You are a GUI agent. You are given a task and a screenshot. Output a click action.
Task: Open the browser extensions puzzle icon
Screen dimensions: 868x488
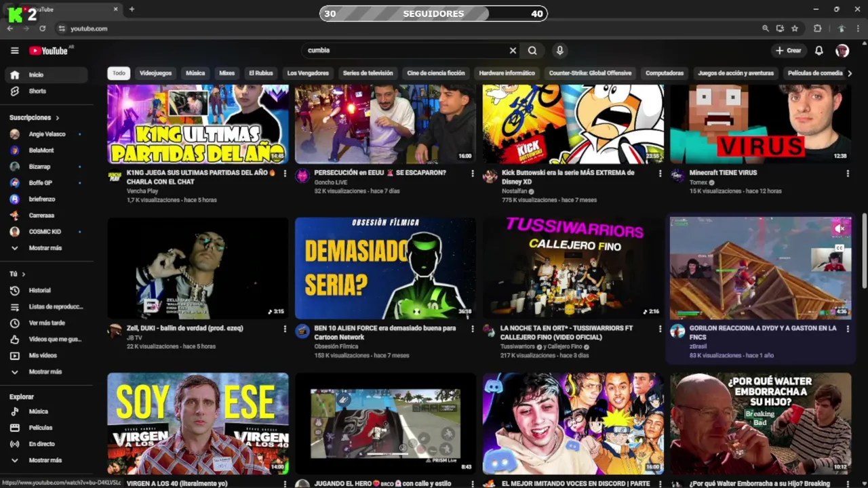pyautogui.click(x=817, y=28)
